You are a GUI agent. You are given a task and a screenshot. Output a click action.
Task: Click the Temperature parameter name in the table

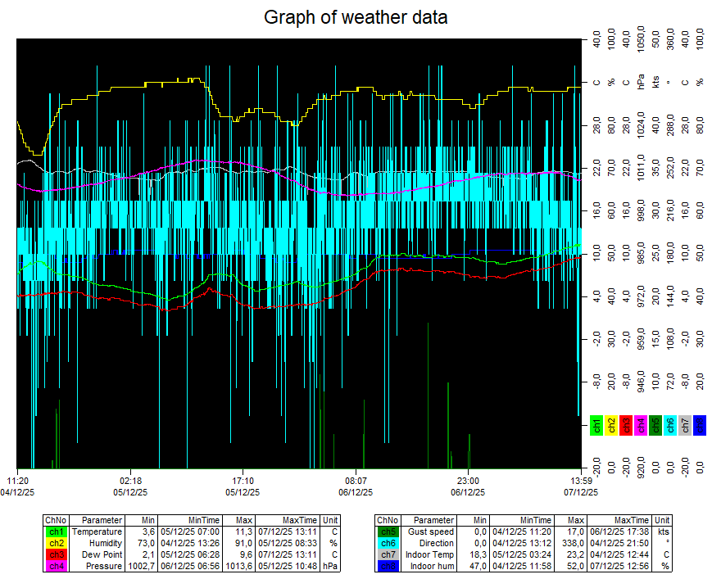(97, 531)
